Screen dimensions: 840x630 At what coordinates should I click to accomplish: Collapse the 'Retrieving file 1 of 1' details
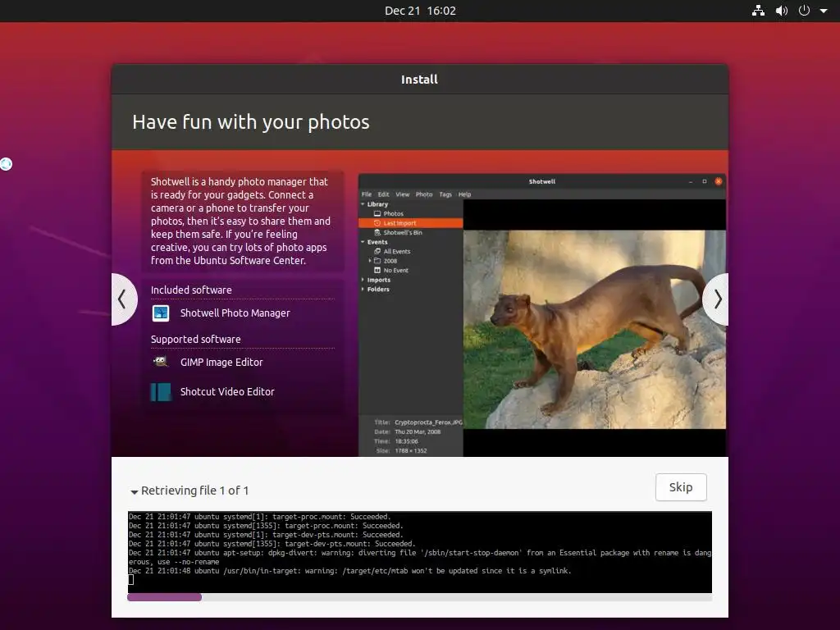point(135,491)
